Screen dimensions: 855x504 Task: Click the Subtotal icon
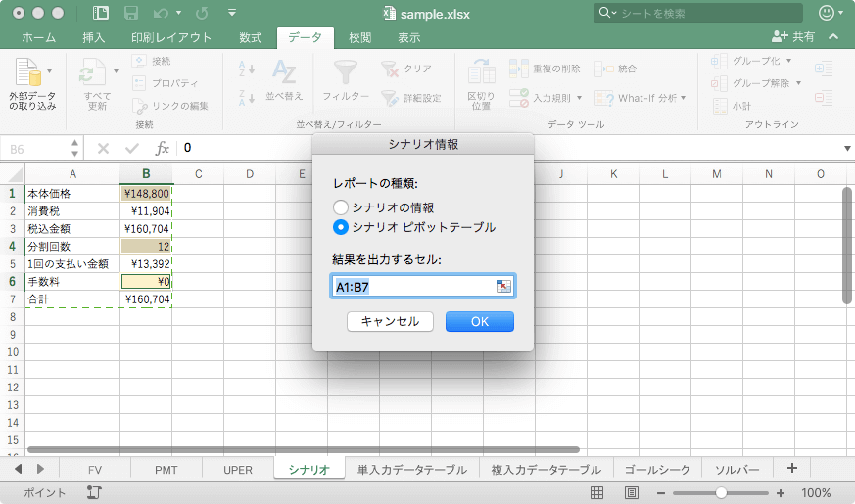point(720,106)
